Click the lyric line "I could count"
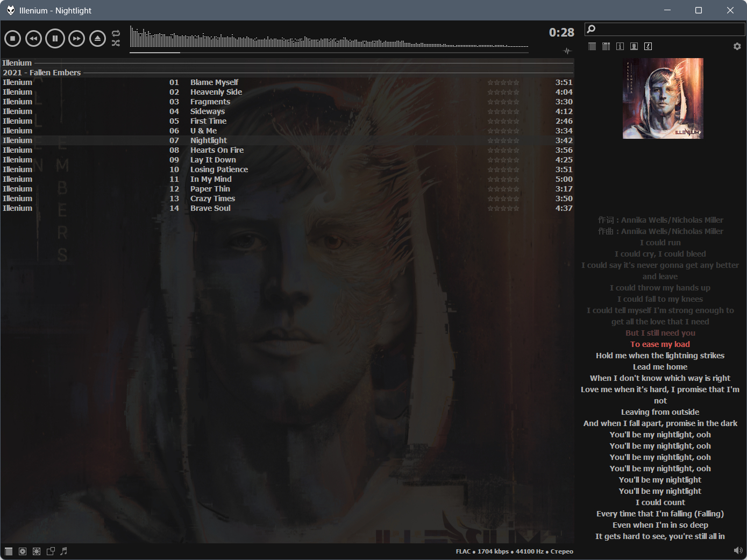Screen dimensions: 747x560 tap(660, 502)
